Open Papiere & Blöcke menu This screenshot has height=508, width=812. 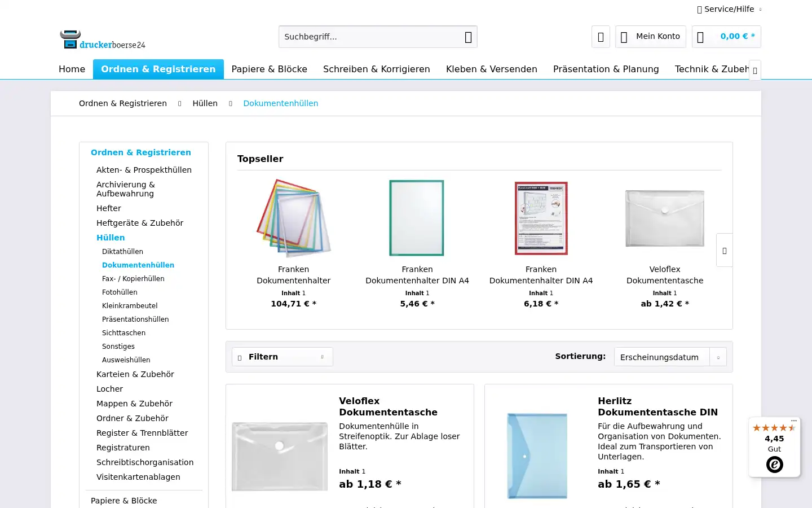tap(270, 69)
